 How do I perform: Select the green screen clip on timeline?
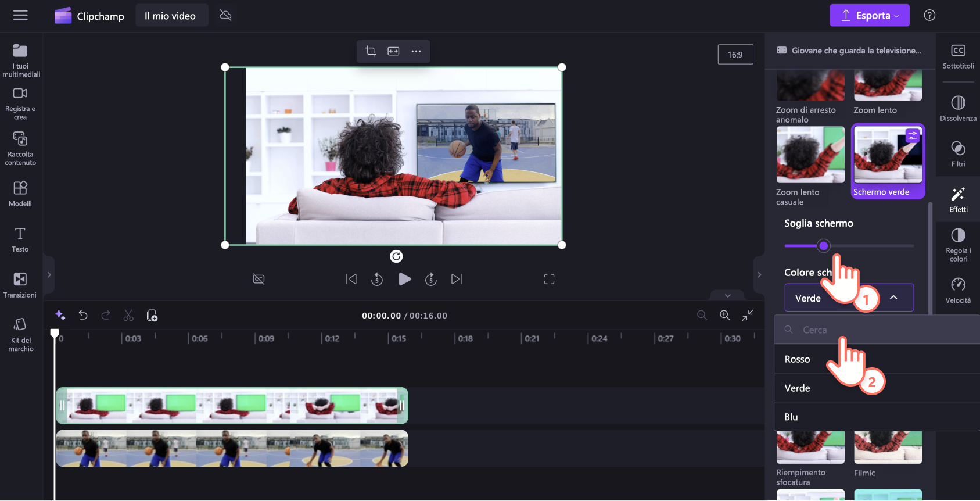(232, 406)
